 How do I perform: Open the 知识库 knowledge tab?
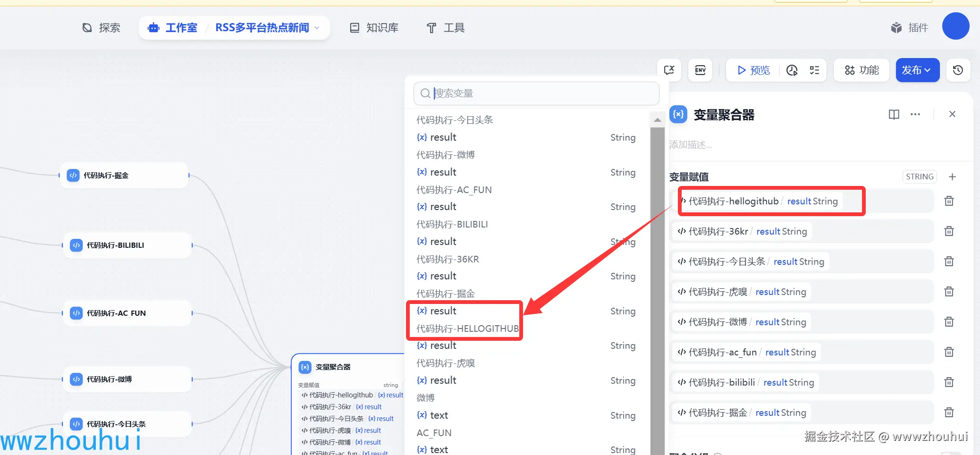(374, 28)
